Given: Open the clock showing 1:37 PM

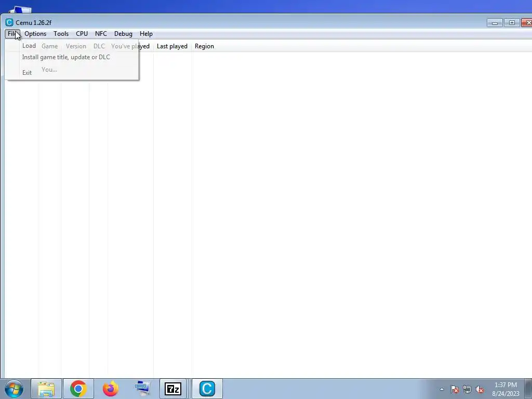Looking at the screenshot, I should (x=506, y=389).
